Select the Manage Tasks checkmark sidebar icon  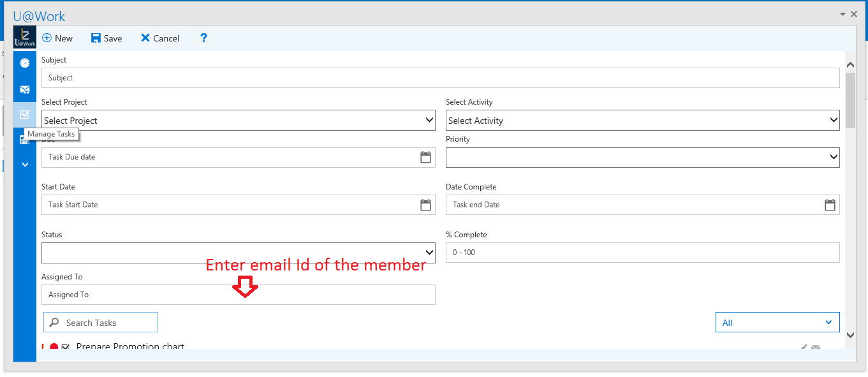tap(25, 115)
